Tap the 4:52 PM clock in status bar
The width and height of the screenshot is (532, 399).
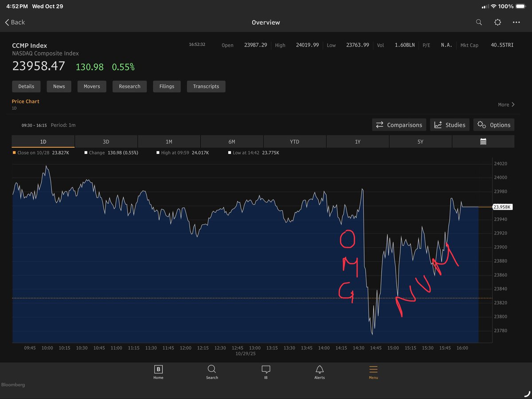pyautogui.click(x=17, y=7)
